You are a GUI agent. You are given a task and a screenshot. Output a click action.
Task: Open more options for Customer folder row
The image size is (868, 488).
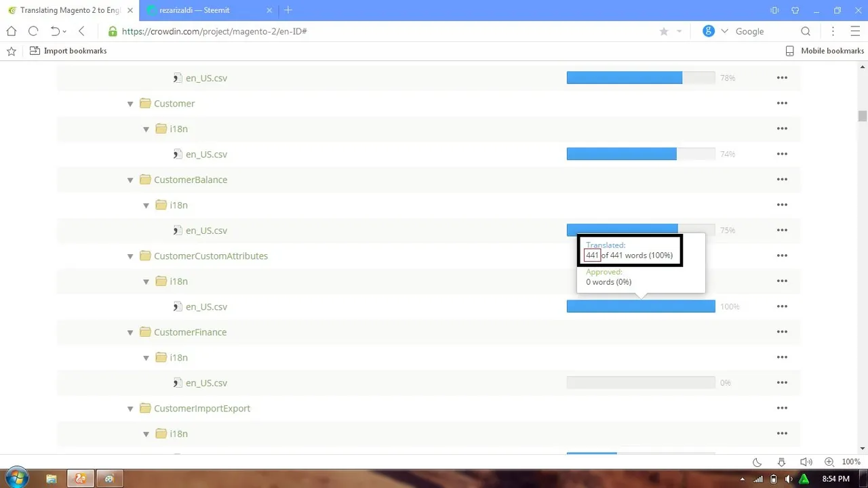pyautogui.click(x=782, y=104)
